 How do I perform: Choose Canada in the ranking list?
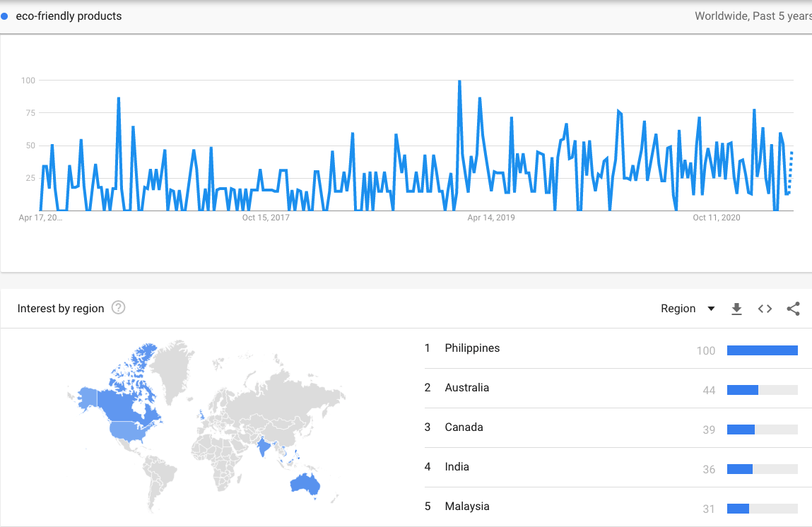[x=464, y=427]
